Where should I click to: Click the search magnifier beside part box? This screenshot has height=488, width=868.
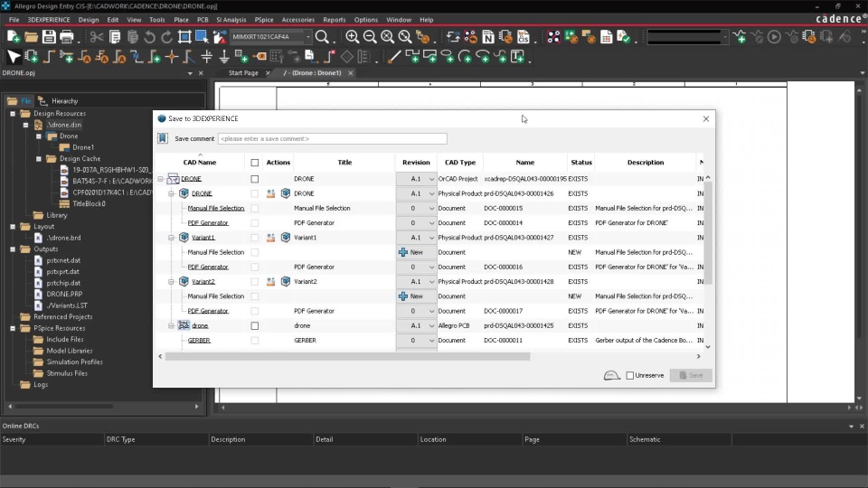322,37
